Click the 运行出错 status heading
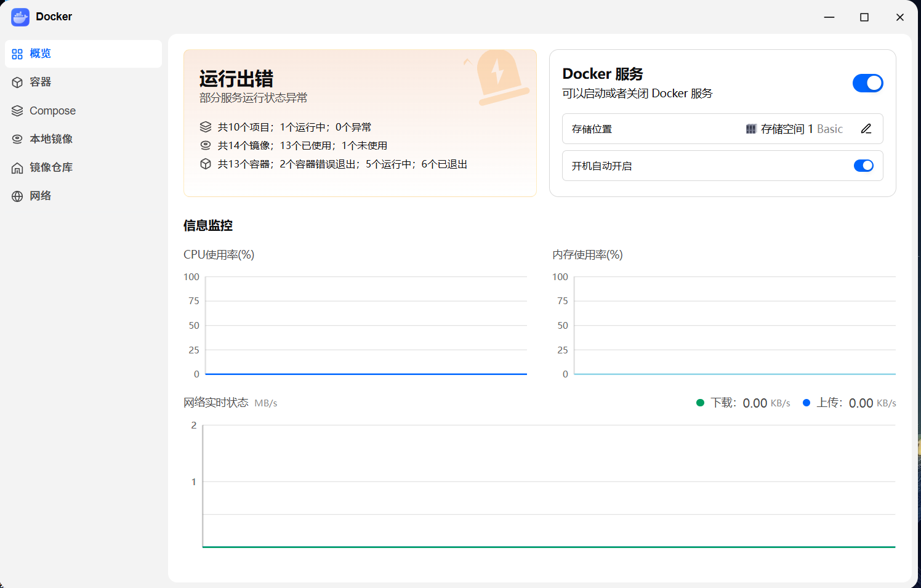921x588 pixels. click(236, 79)
